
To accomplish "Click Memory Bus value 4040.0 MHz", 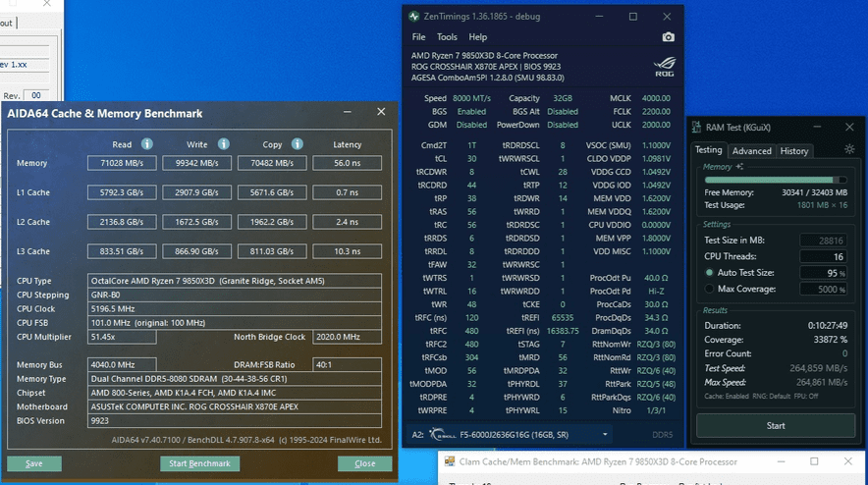I will click(122, 364).
